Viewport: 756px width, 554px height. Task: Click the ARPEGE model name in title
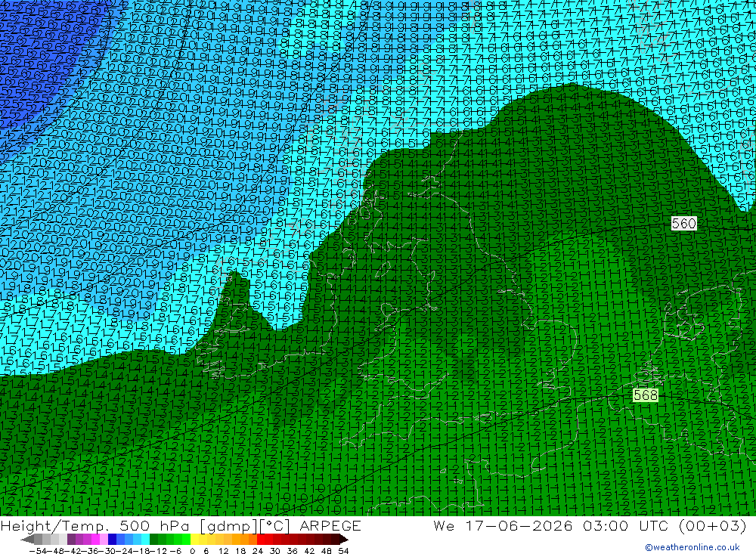pos(330,525)
